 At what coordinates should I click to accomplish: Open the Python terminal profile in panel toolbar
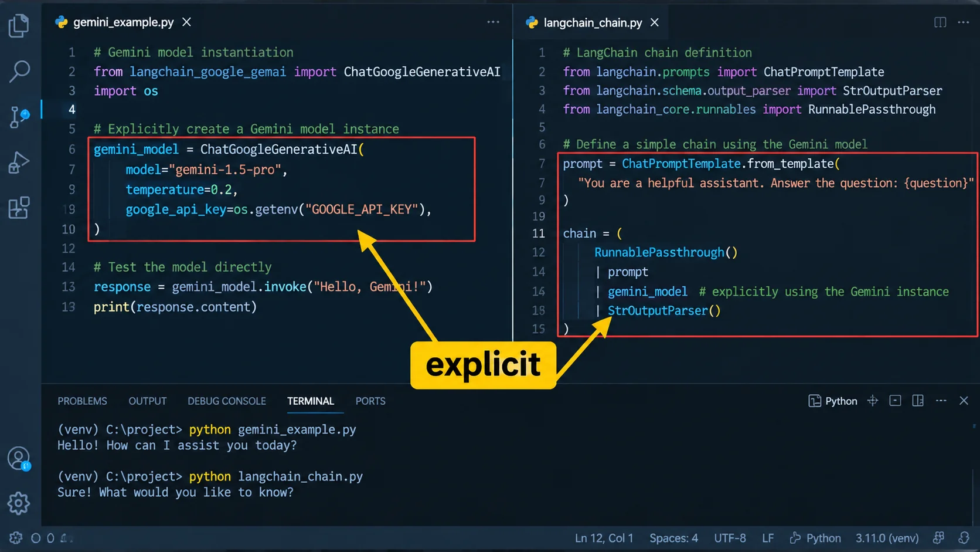833,401
